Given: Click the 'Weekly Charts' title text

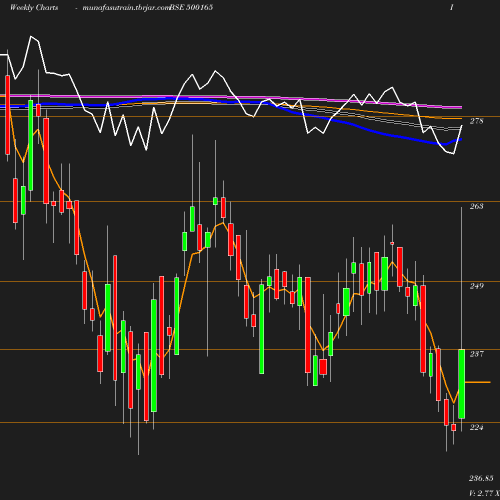Looking at the screenshot, I should (34, 7).
